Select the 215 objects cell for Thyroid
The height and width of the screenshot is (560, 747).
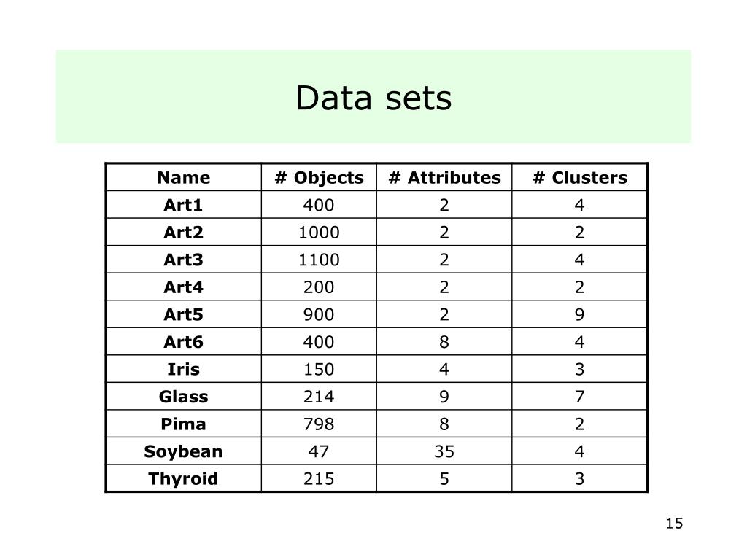(x=319, y=478)
